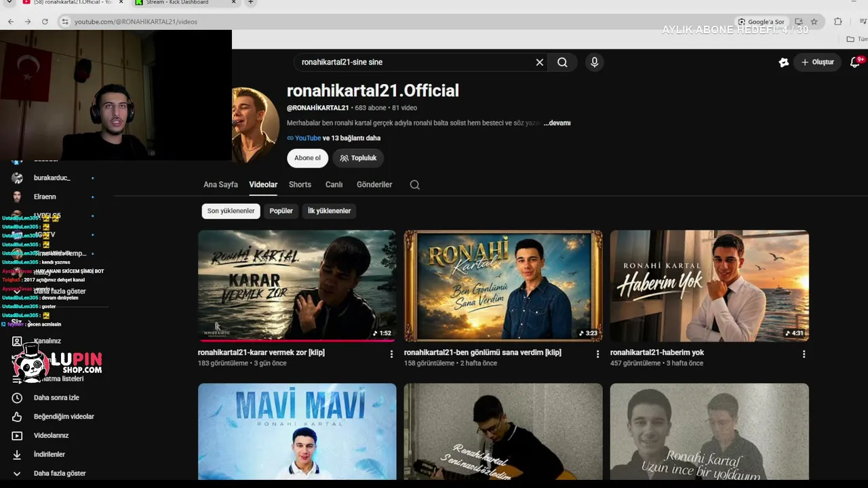This screenshot has height=488, width=868.
Task: Click the install app icon in address bar
Action: (x=799, y=22)
